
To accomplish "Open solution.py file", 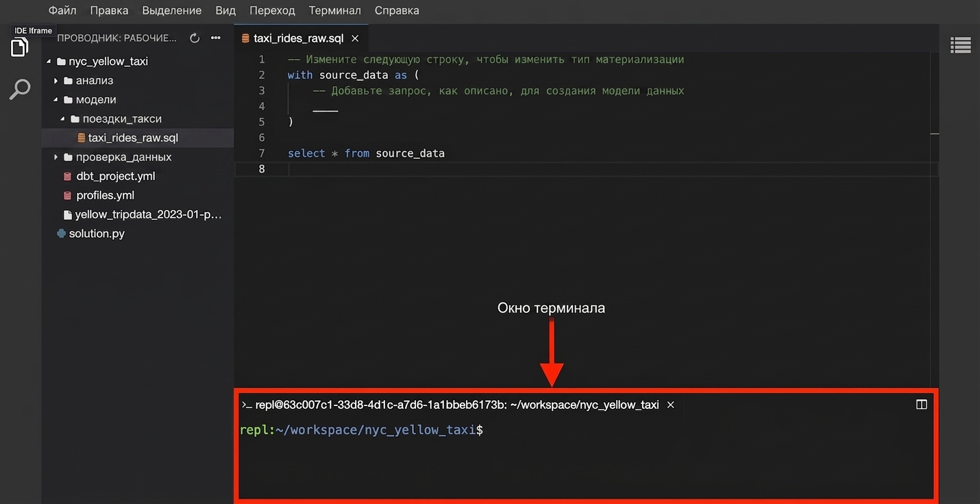I will (97, 234).
